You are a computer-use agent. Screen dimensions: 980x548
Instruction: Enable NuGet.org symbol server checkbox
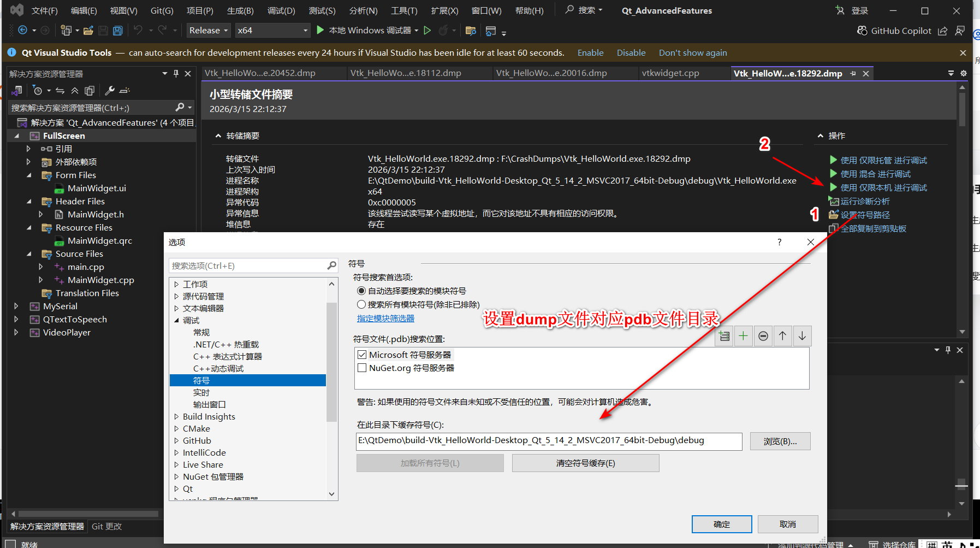tap(361, 368)
